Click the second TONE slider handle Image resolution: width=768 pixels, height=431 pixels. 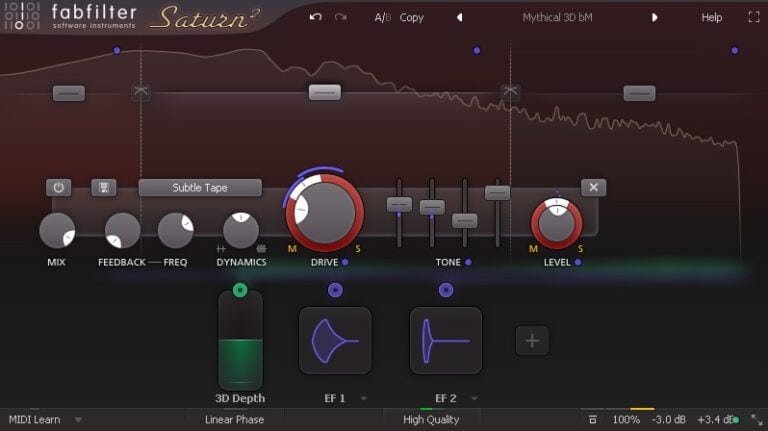(432, 207)
